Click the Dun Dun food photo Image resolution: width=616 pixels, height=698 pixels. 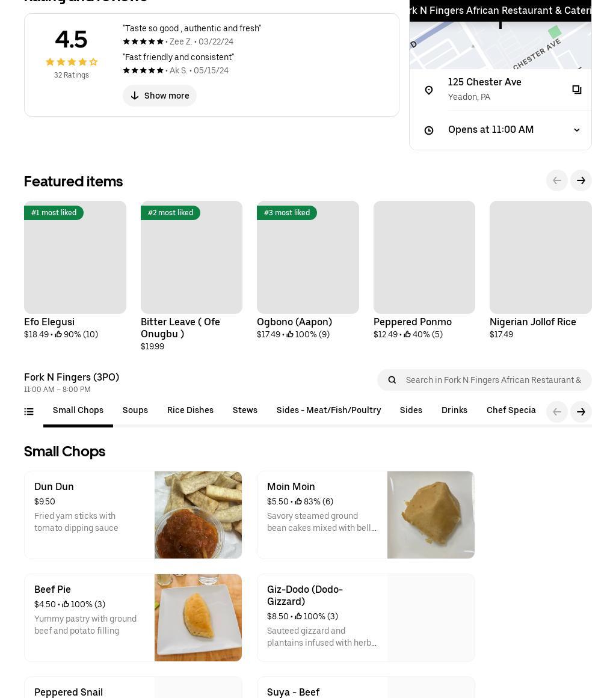pyautogui.click(x=198, y=515)
